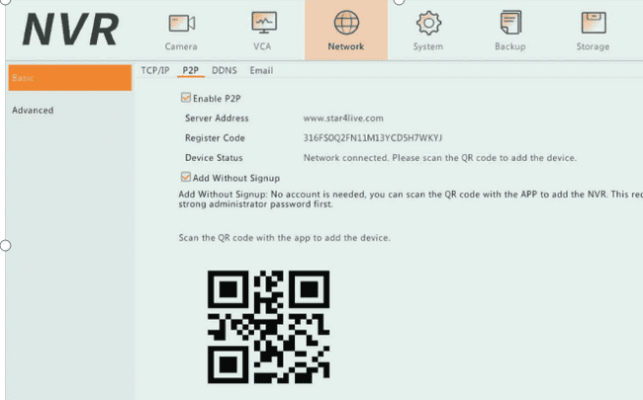Select the P2P tab
Viewport: 643px width, 400px height.
pyautogui.click(x=191, y=70)
